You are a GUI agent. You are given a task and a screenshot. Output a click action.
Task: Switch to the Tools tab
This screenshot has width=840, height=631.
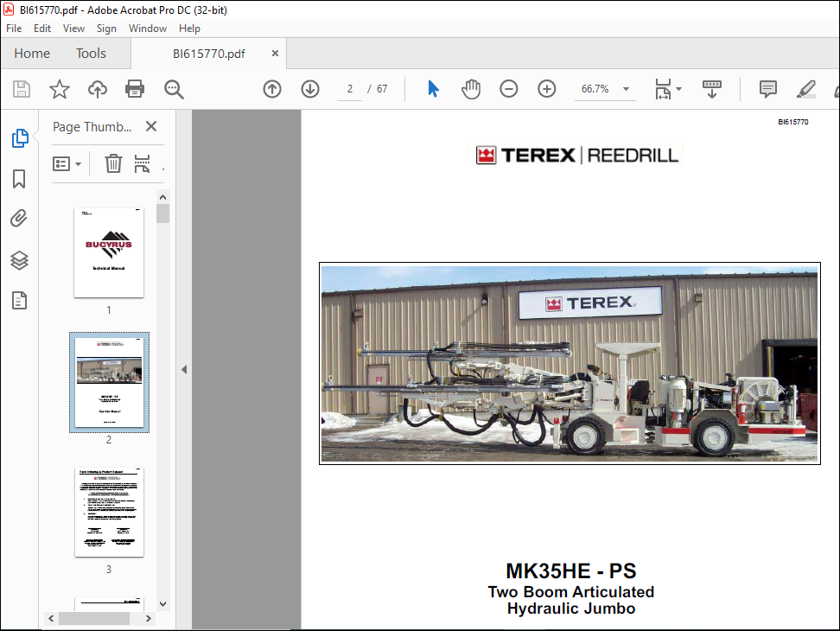91,53
